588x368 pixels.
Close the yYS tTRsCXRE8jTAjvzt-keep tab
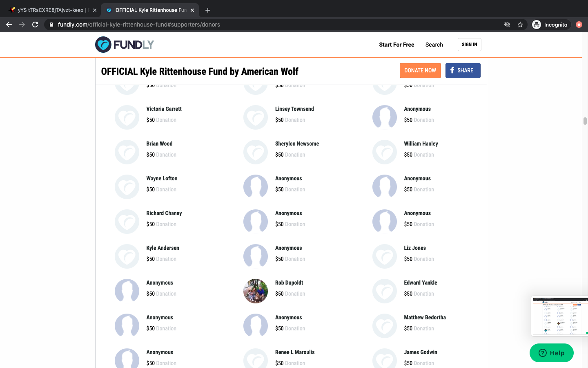click(x=95, y=10)
